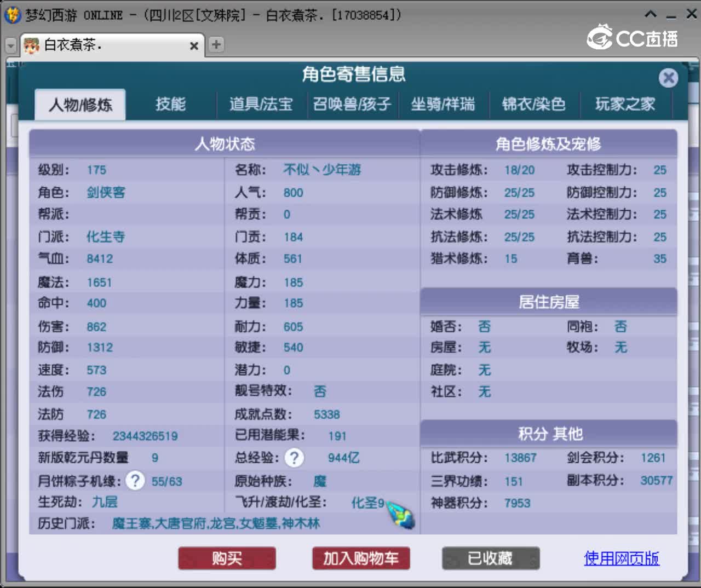Click the CC直播 logo
701x588 pixels.
633,38
